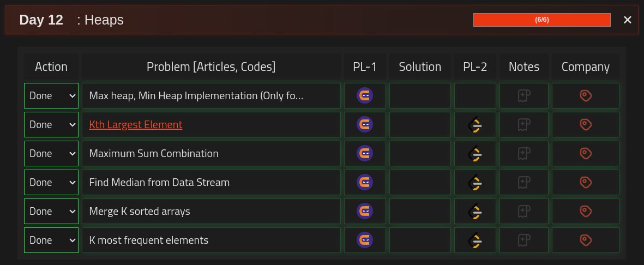
Task: Open Done dropdown for K most frequent elements
Action: [x=51, y=240]
